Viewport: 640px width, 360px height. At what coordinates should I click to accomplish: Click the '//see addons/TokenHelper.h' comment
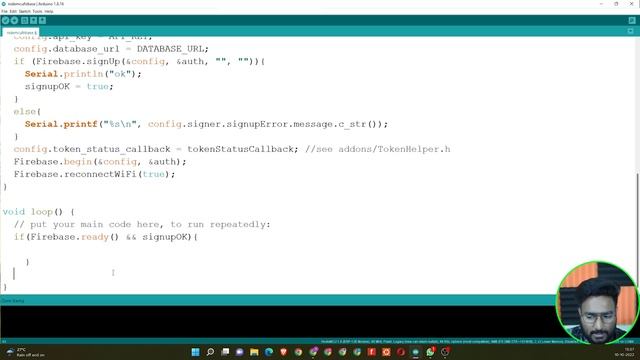click(x=378, y=149)
